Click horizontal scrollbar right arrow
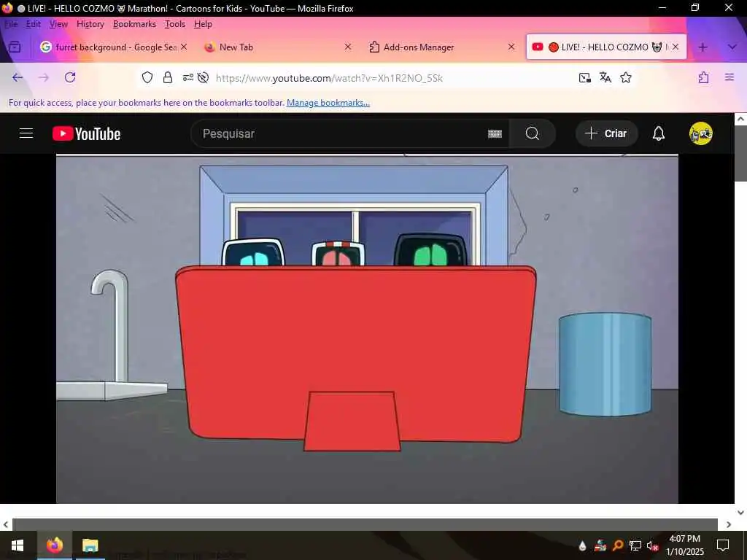 tap(729, 524)
